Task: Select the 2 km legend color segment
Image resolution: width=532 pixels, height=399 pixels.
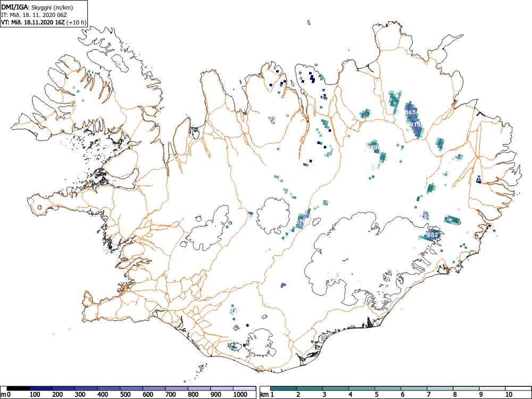Action: [310, 388]
